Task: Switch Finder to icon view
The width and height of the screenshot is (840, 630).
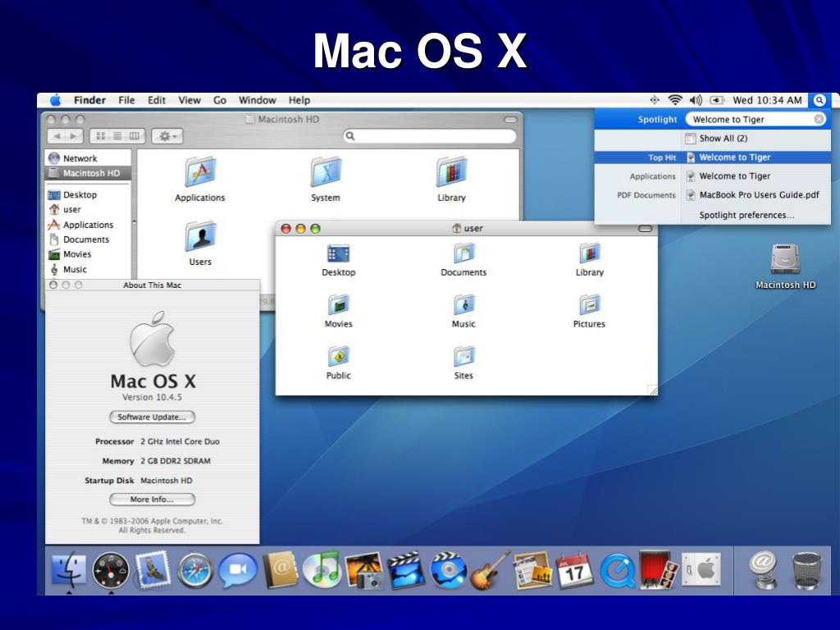Action: 100,136
